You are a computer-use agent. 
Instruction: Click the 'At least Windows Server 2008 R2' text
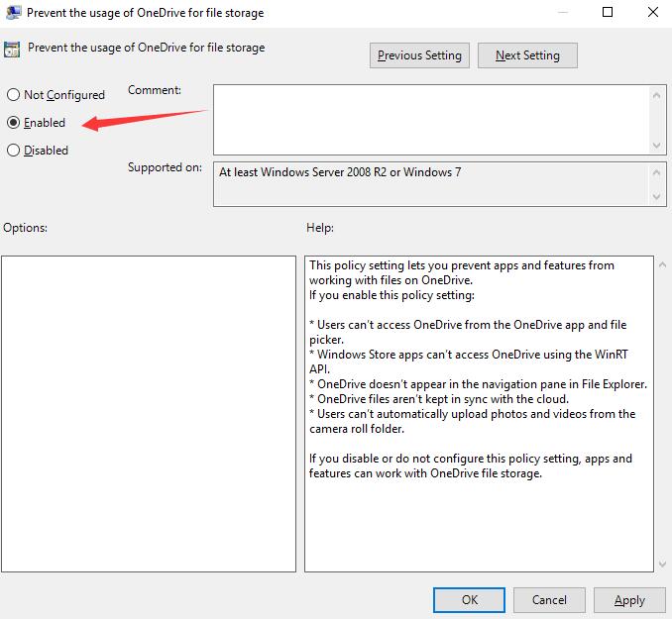(x=340, y=172)
